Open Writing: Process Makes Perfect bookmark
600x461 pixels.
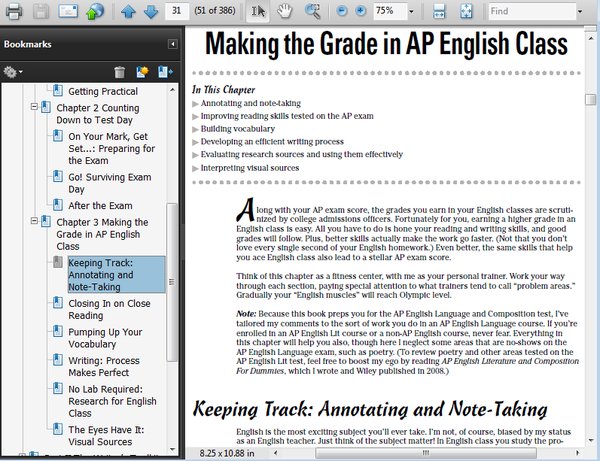coord(104,366)
